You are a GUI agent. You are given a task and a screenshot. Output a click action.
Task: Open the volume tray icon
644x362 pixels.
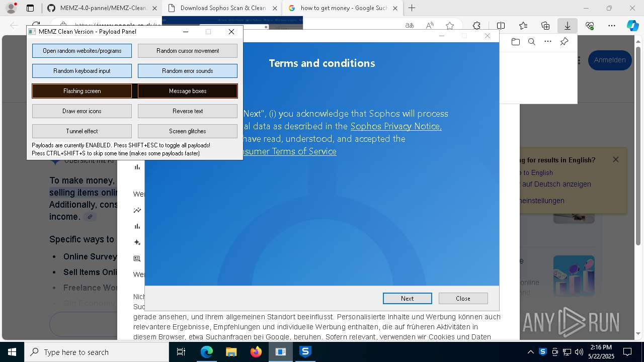pos(579,352)
